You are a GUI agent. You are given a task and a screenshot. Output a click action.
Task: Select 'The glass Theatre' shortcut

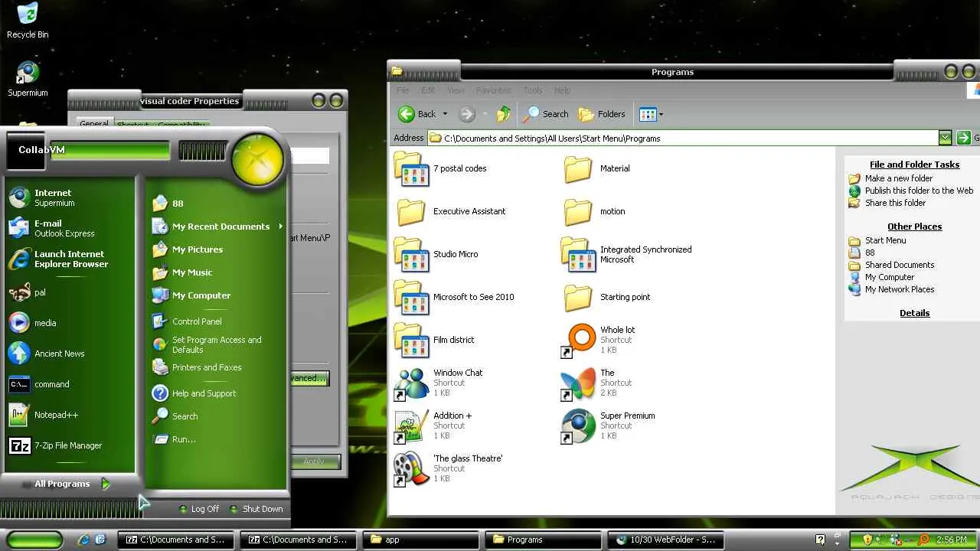(449, 468)
